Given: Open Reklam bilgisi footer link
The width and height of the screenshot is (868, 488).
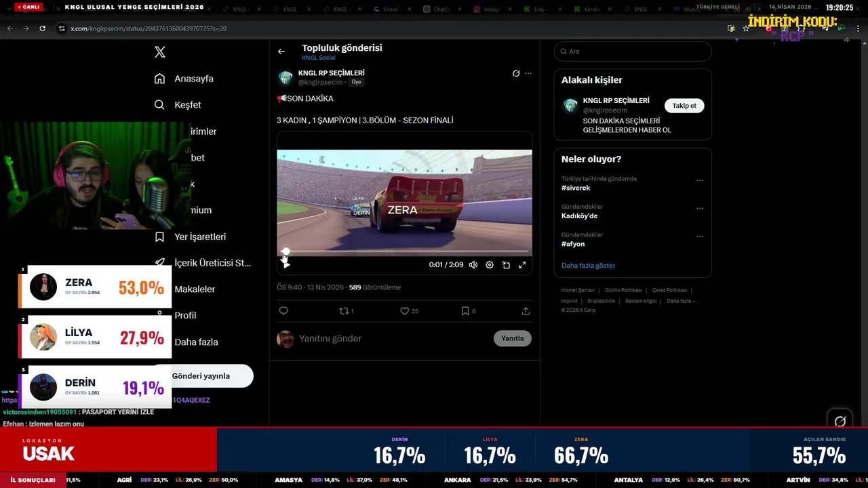Looking at the screenshot, I should [x=641, y=301].
